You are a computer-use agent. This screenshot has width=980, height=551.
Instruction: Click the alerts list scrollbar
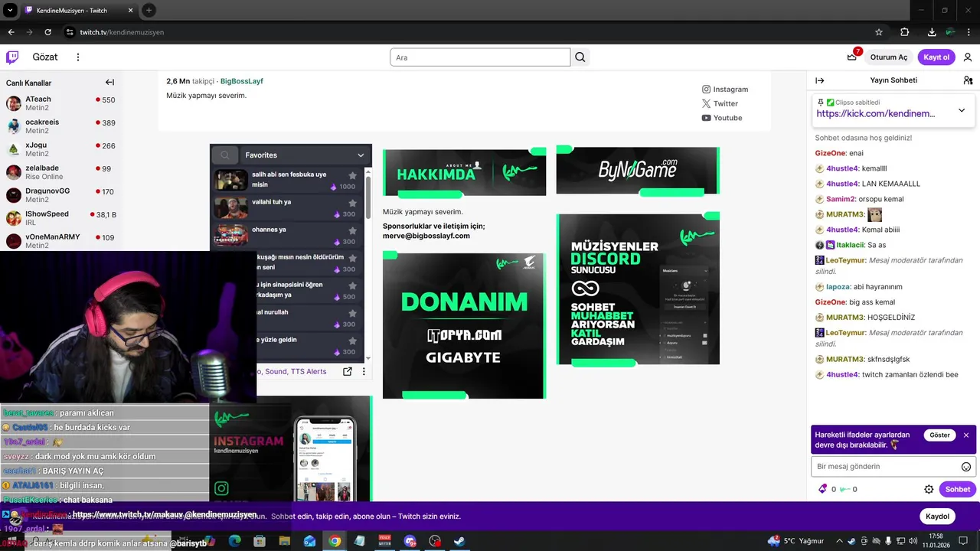(x=368, y=197)
